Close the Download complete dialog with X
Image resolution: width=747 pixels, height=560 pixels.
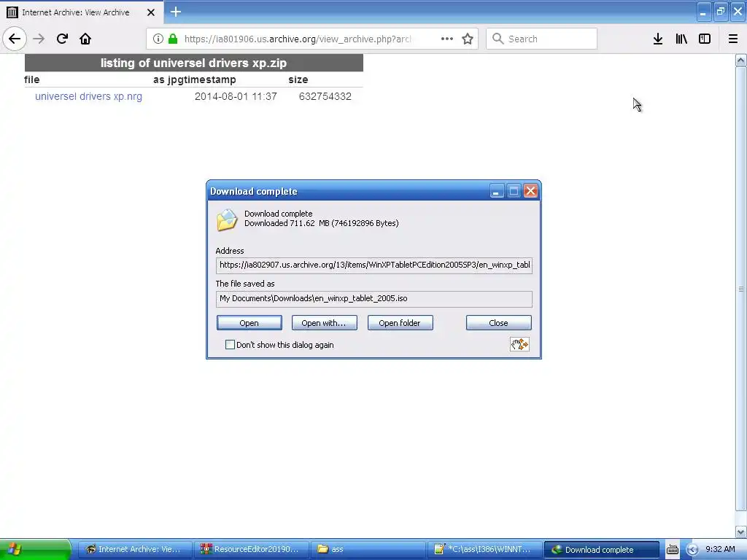click(530, 192)
